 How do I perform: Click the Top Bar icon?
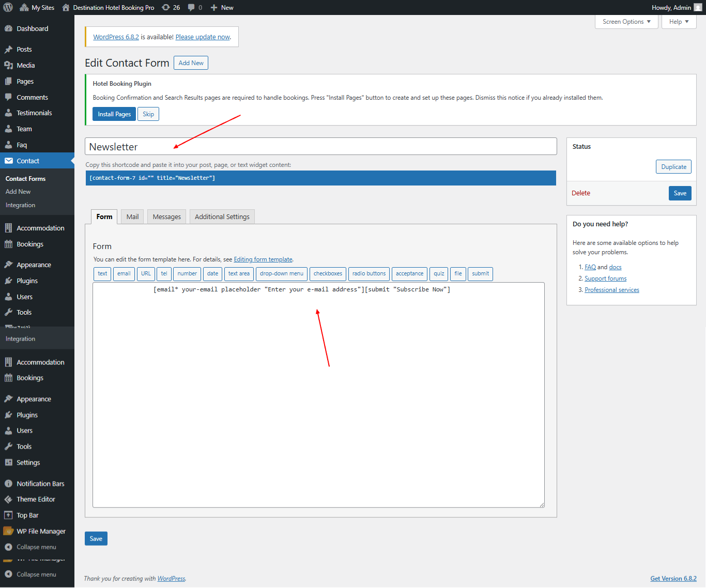(x=8, y=515)
